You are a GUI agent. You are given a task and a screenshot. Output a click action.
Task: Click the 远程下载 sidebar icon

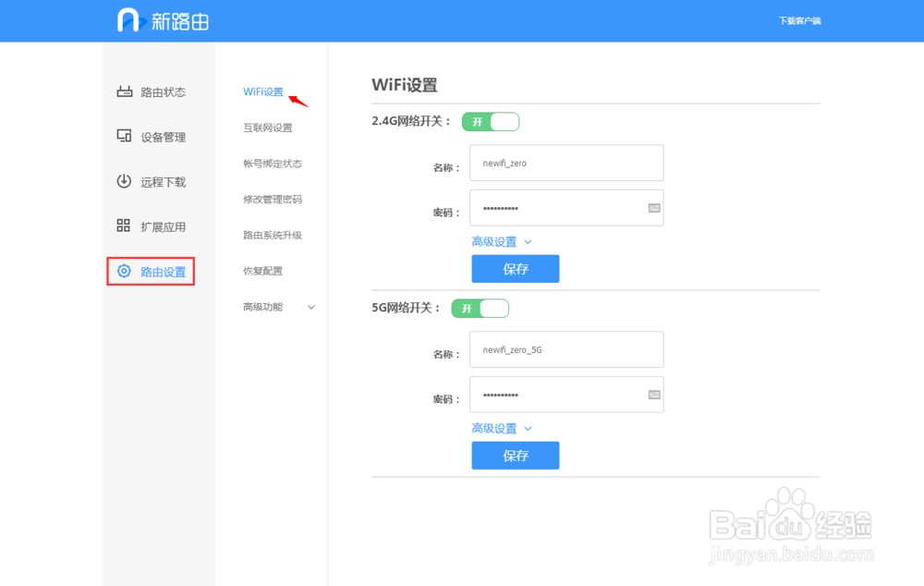click(125, 181)
